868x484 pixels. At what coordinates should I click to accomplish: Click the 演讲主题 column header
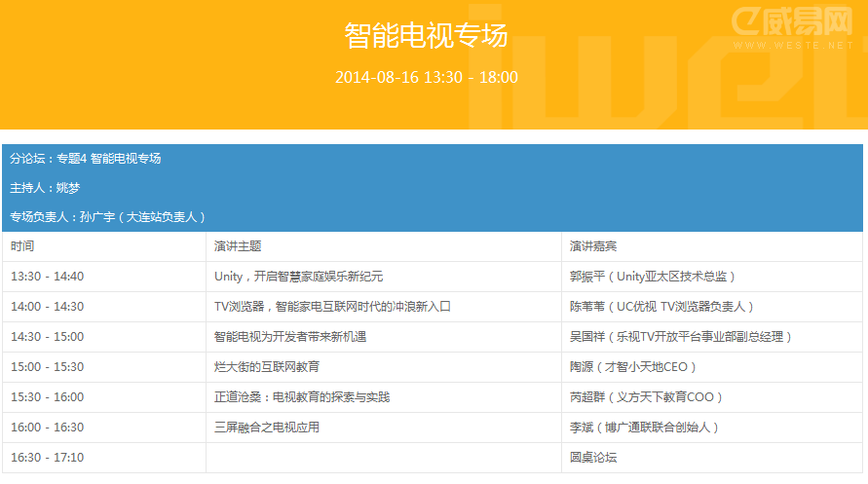238,246
